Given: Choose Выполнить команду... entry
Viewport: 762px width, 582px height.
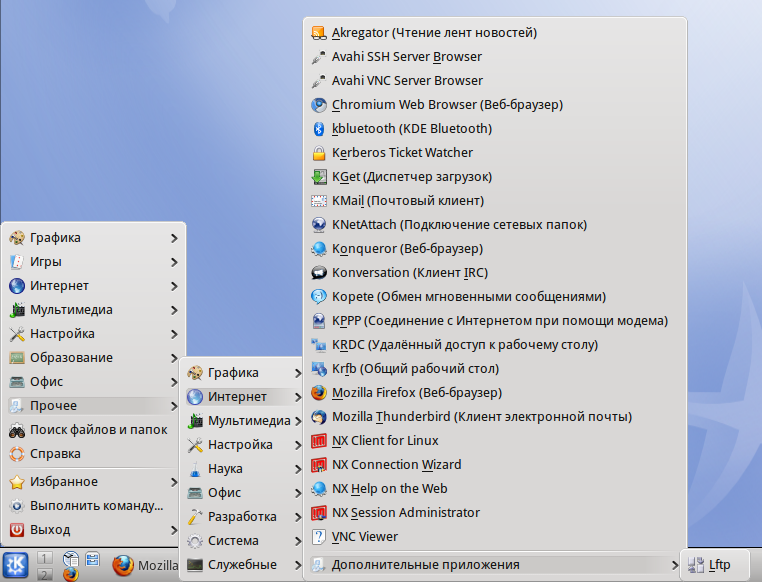Looking at the screenshot, I should (93, 506).
